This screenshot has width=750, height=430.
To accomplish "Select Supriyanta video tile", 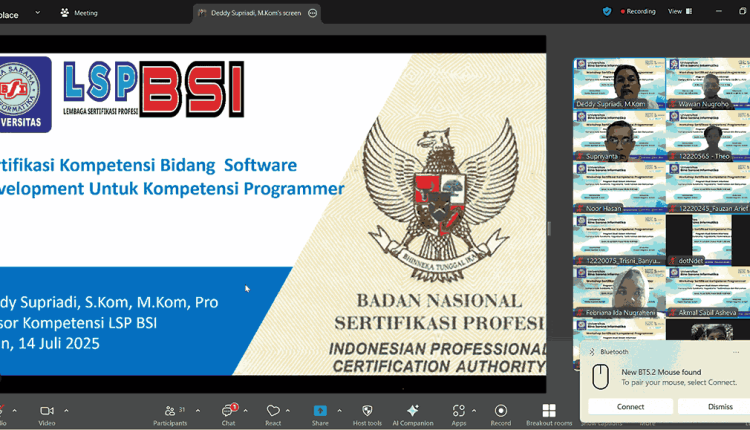I will pyautogui.click(x=619, y=136).
